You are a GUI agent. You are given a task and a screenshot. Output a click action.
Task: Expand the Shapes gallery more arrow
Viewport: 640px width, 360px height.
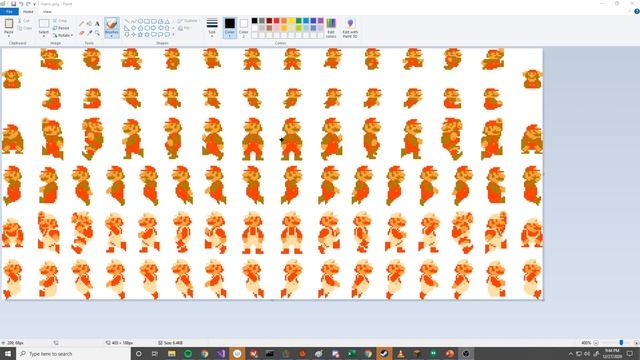pos(173,35)
